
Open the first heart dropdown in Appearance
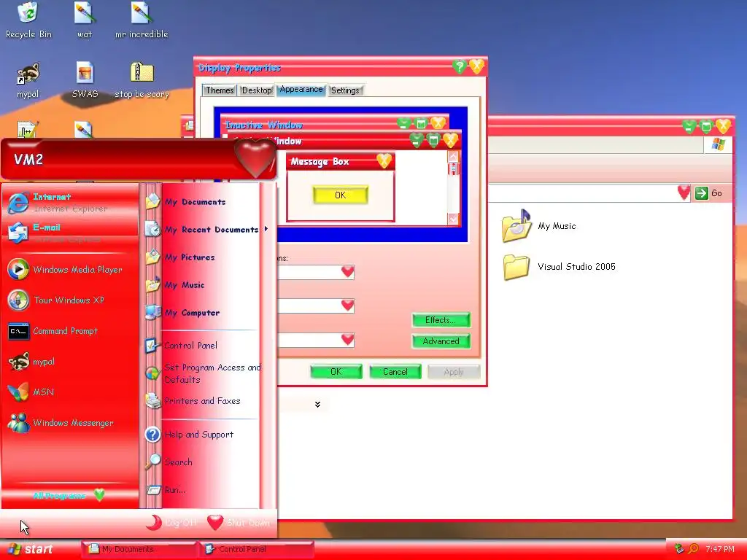[348, 272]
